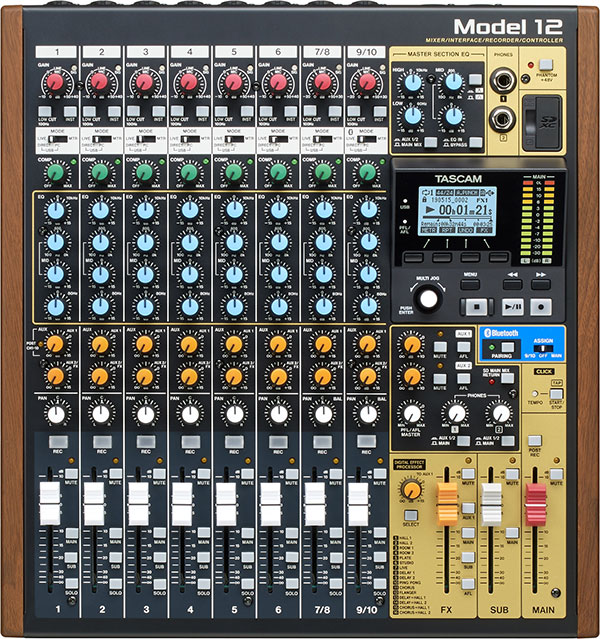Push the function key under the METR label
The height and width of the screenshot is (639, 600).
coord(413,257)
